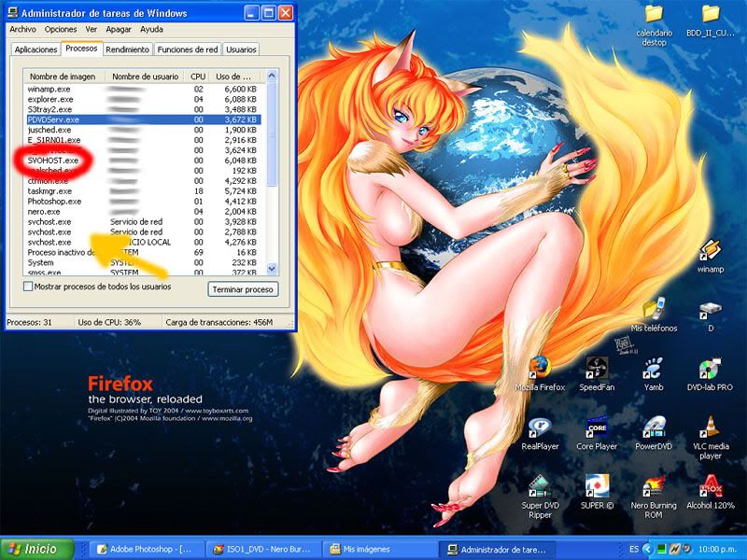
Task: Switch to ISO1_DVD Nero taskbar button
Action: pyautogui.click(x=263, y=549)
